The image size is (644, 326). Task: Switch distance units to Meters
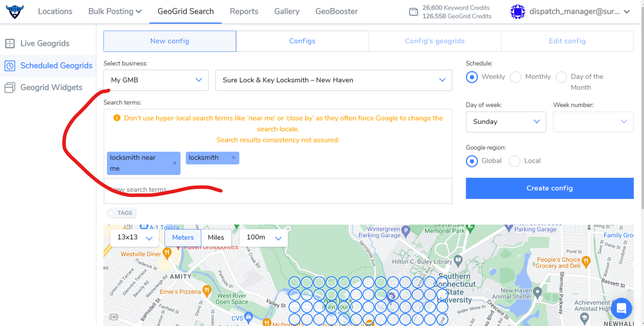click(183, 237)
